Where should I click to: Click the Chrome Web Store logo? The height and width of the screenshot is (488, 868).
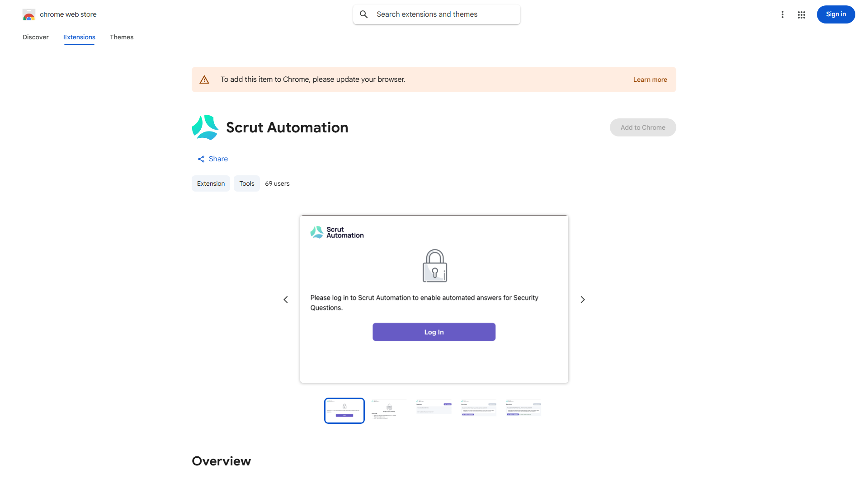click(29, 15)
